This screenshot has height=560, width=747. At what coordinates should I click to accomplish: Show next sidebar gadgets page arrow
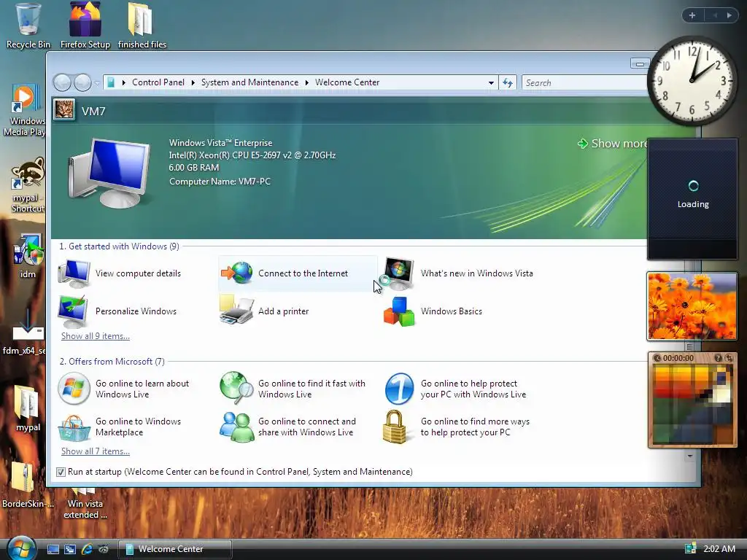point(729,15)
